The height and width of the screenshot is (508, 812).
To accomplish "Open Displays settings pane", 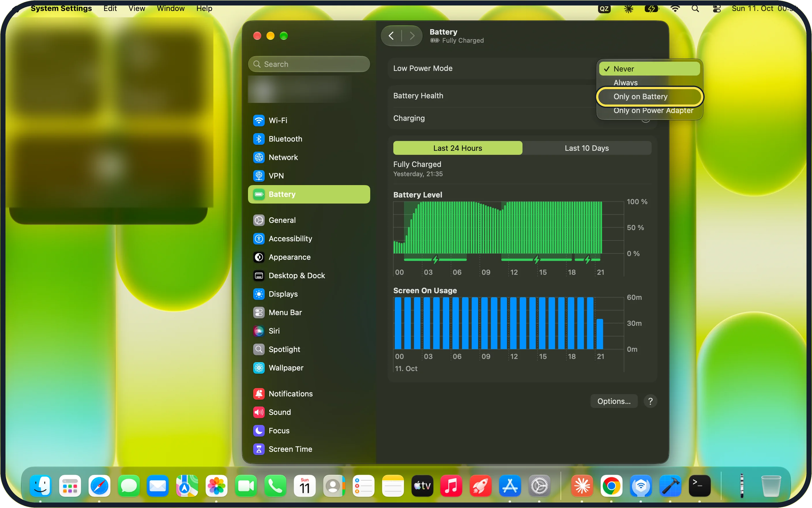I will point(309,294).
